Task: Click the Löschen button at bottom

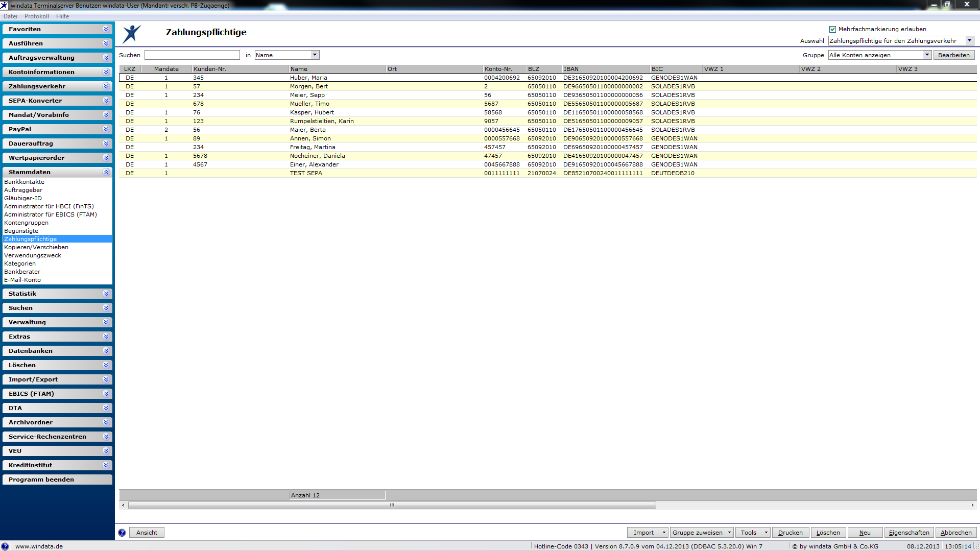Action: click(x=828, y=533)
